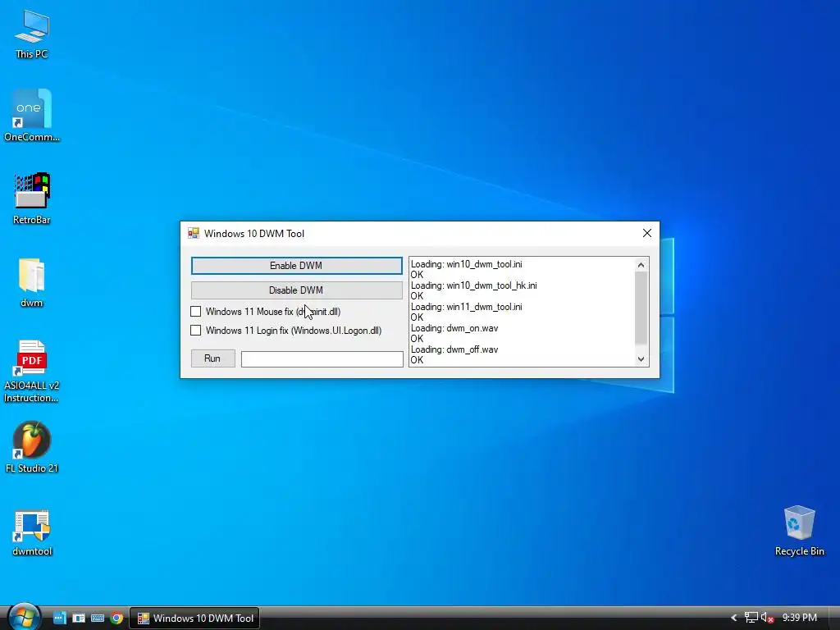
Task: Select the dwm folder on desktop
Action: [32, 283]
